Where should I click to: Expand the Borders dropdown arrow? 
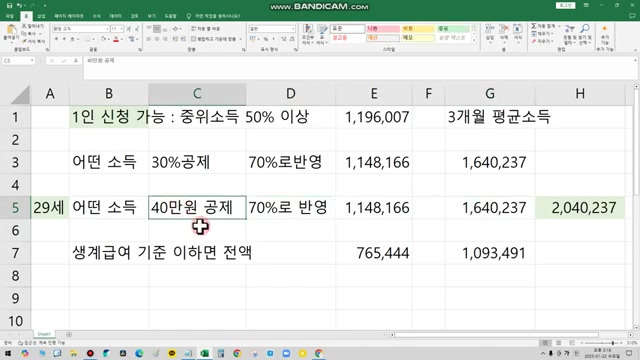tap(94, 39)
